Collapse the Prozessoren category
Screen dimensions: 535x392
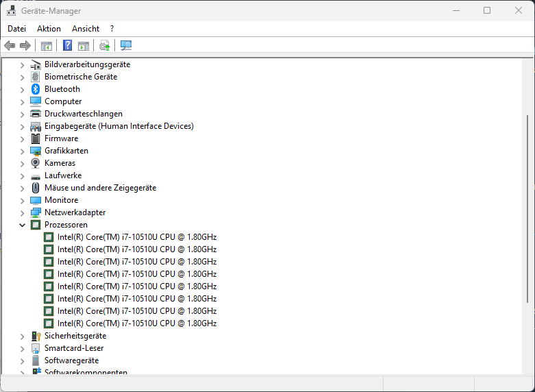point(22,225)
